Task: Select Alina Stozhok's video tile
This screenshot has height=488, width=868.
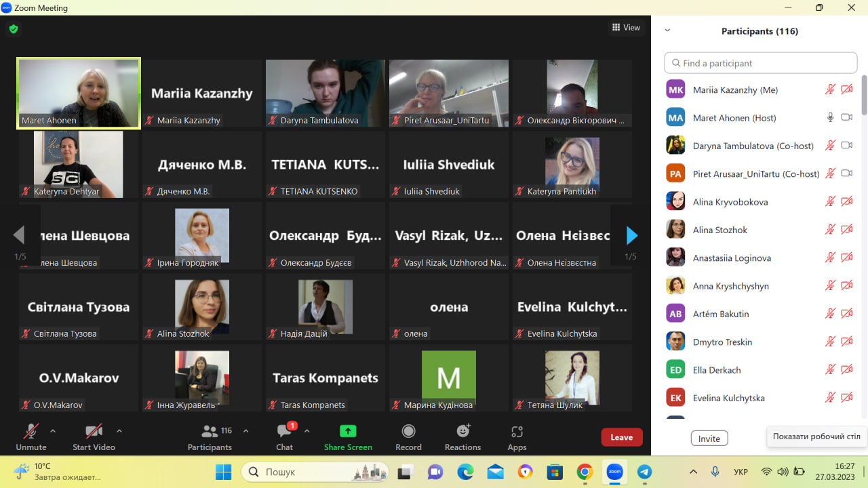Action: pos(202,306)
